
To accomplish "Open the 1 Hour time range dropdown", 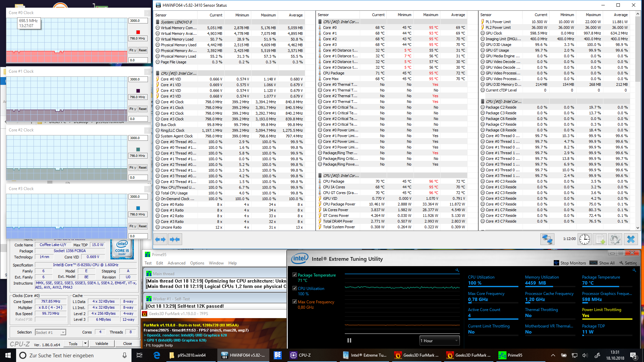I will [x=439, y=341].
